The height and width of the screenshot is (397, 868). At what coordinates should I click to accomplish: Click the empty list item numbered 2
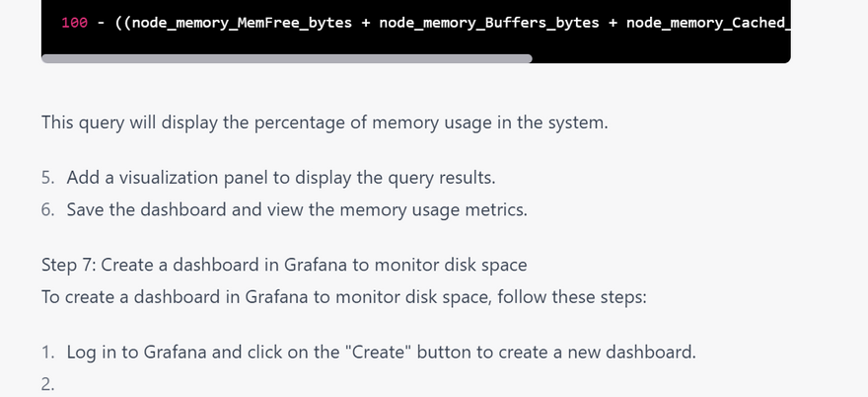(x=48, y=384)
